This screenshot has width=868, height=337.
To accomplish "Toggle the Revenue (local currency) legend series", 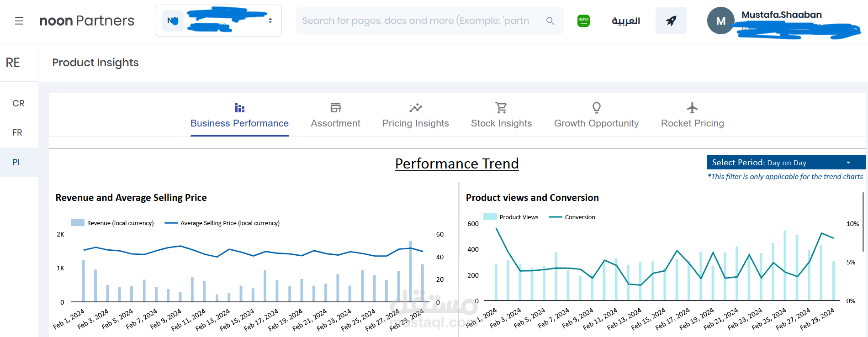I will (x=113, y=223).
